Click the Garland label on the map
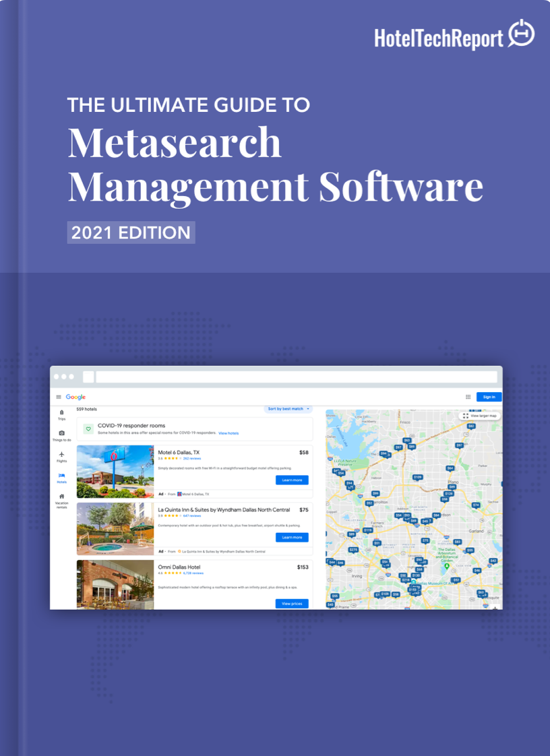 tap(476, 532)
